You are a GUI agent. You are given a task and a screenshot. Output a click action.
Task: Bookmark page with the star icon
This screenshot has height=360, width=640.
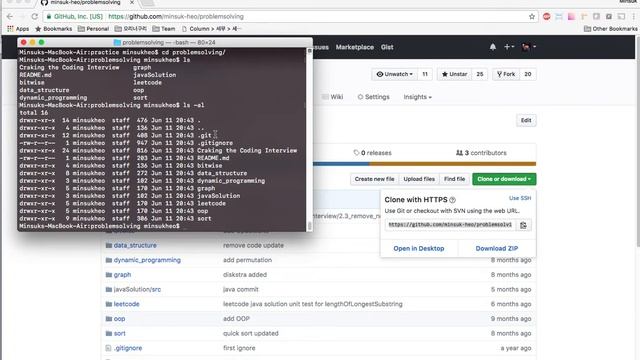pyautogui.click(x=531, y=17)
